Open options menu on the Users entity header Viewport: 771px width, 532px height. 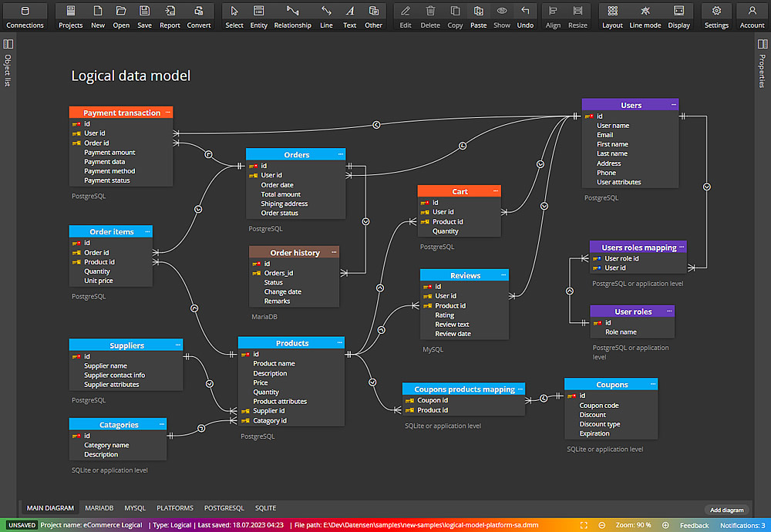pyautogui.click(x=674, y=104)
